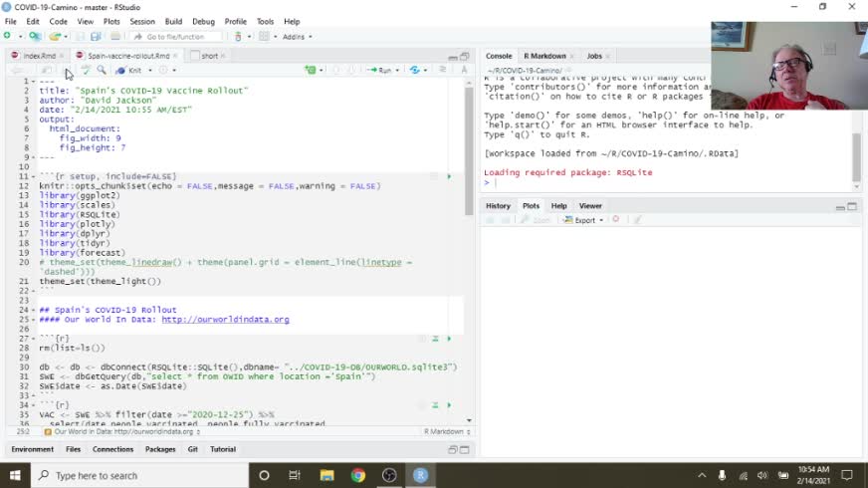Open the recent files dropdown arrow

pos(66,37)
